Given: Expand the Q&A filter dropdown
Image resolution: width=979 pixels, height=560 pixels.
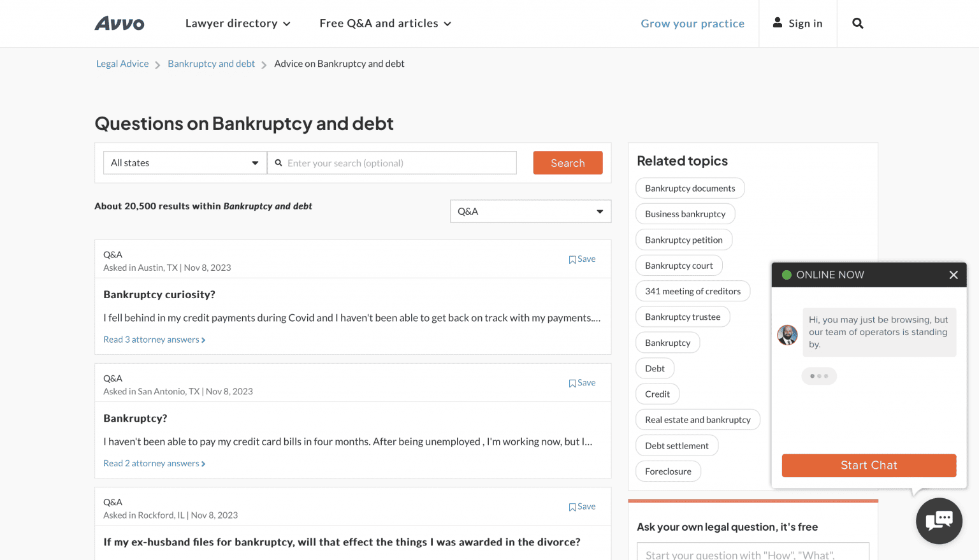Looking at the screenshot, I should (x=530, y=212).
